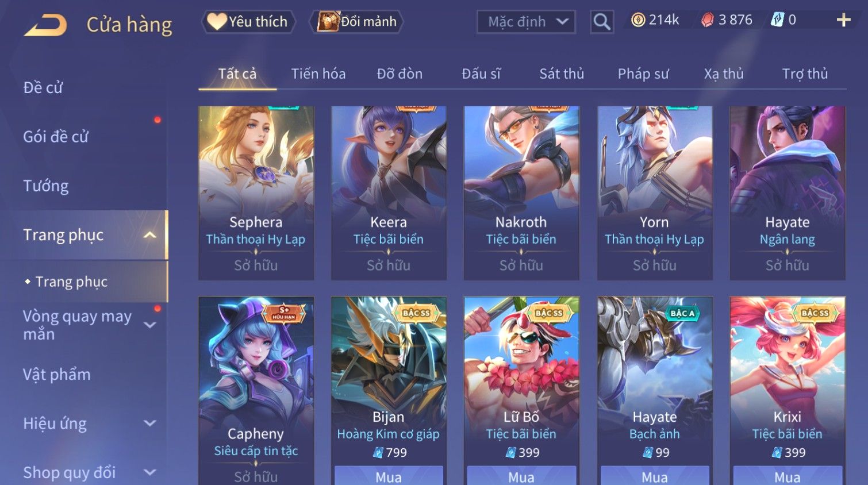Image resolution: width=868 pixels, height=485 pixels.
Task: Click Mua under Hayate Bạch ảnh
Action: (x=655, y=476)
